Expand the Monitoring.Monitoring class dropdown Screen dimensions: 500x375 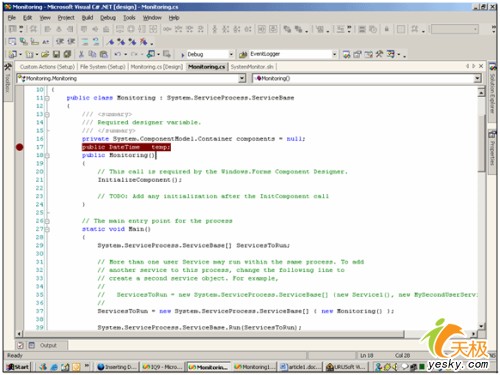(242, 78)
